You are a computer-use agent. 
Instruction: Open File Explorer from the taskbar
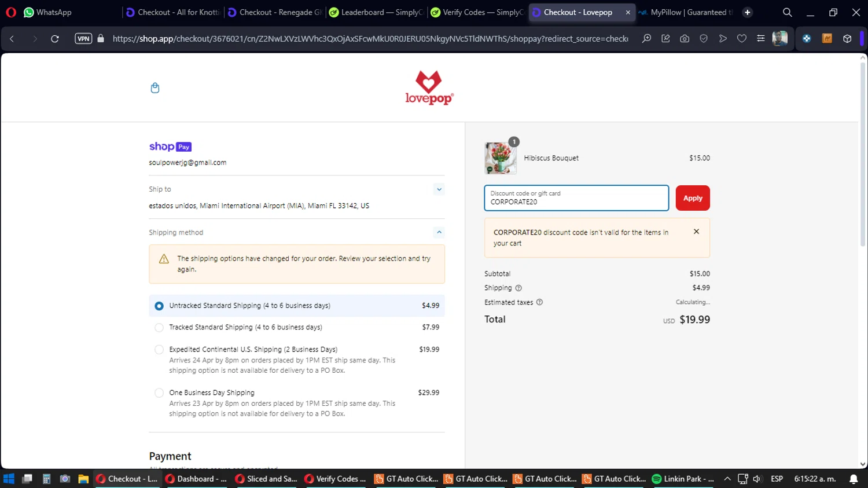pos(83,479)
